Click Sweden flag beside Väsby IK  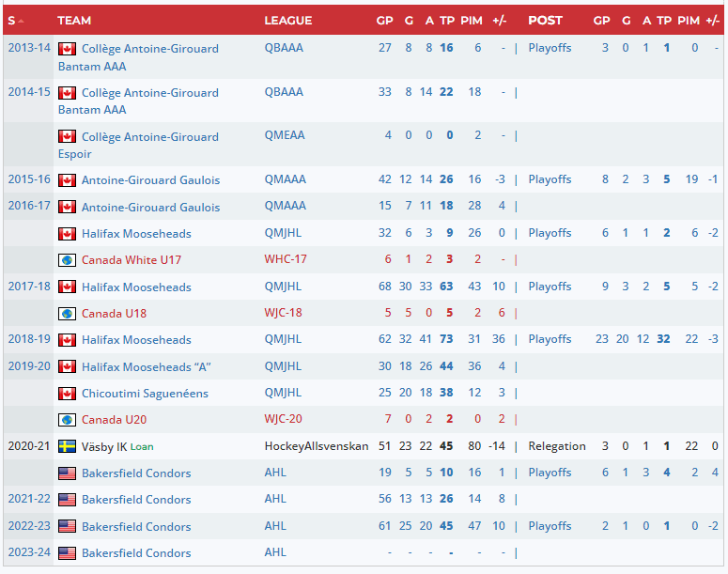[x=67, y=446]
